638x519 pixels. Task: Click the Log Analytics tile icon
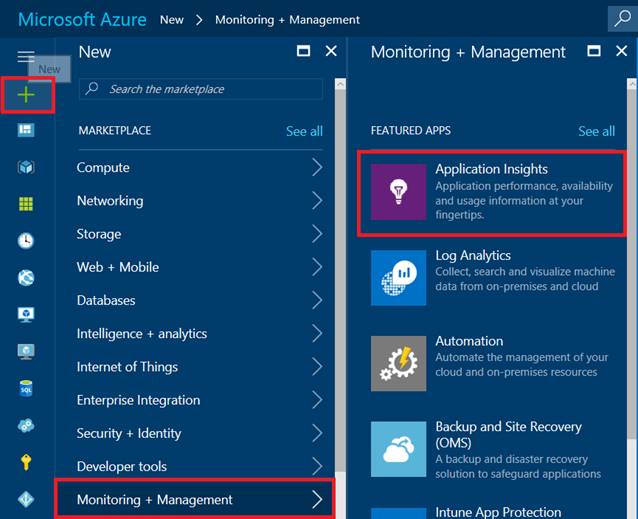[x=398, y=278]
